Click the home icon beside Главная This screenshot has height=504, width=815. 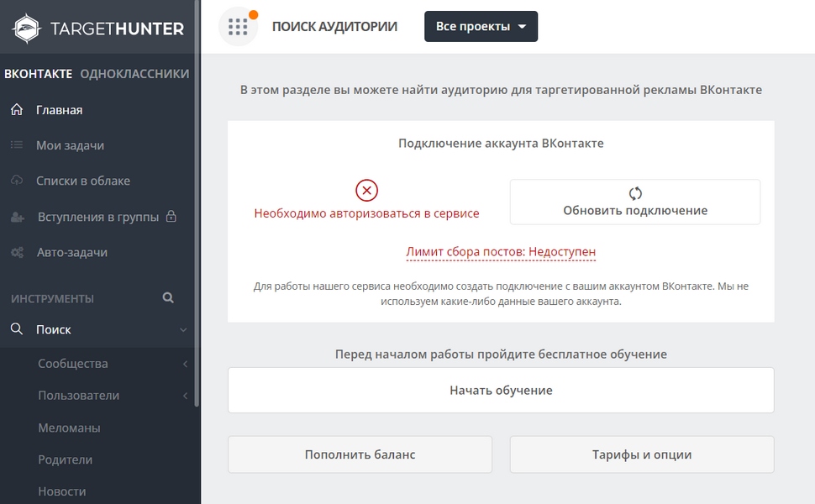point(17,110)
